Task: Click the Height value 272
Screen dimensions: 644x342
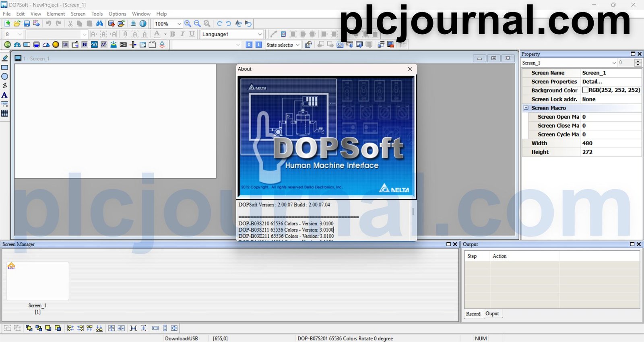Action: pos(611,152)
